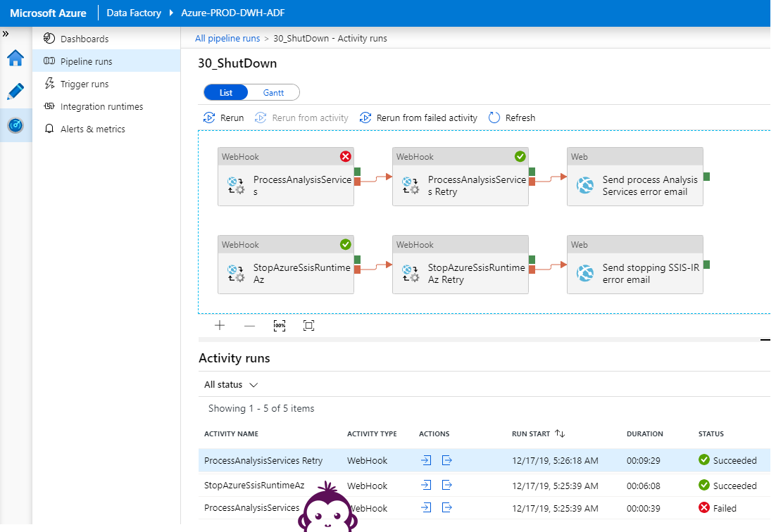
Task: Select the StopAzureSsisRuntimeAz Retry activity node
Action: pos(461,265)
